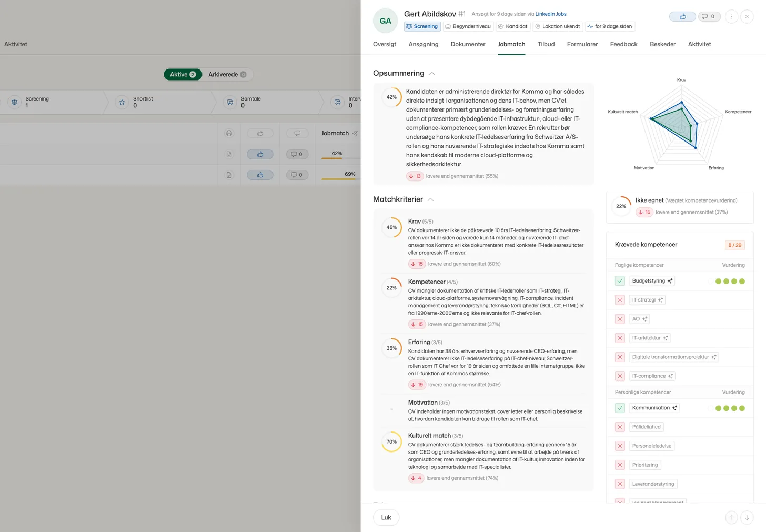
Task: Open the three-dot more options menu
Action: 731,16
